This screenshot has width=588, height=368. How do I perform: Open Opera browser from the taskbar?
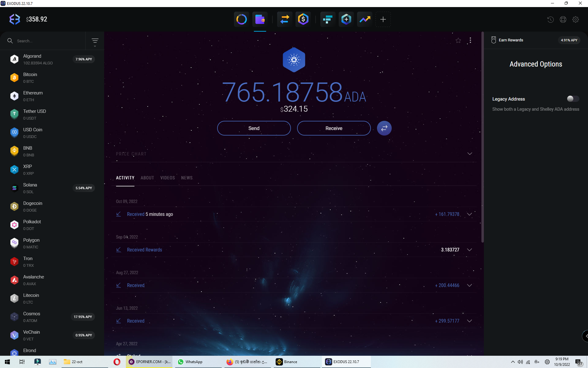click(x=117, y=362)
